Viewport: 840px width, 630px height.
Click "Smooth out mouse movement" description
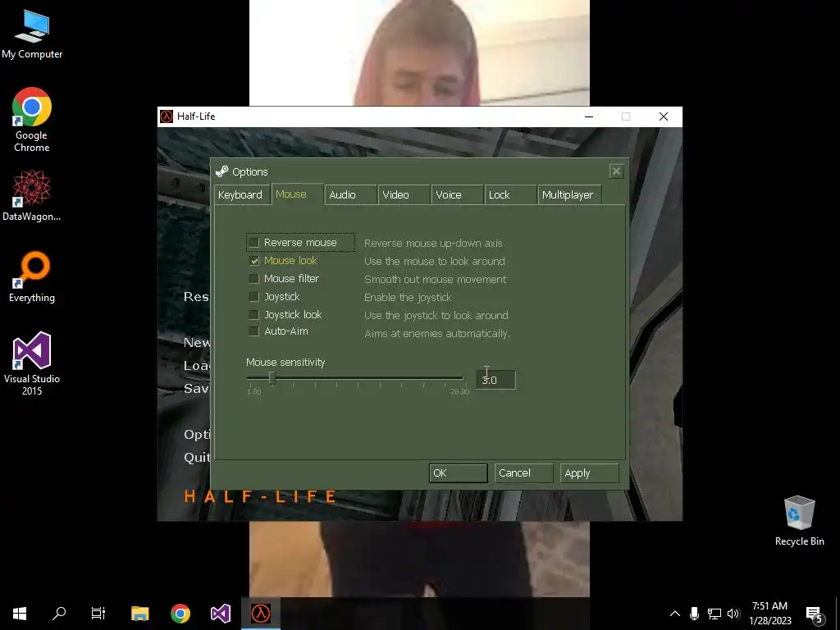point(435,279)
